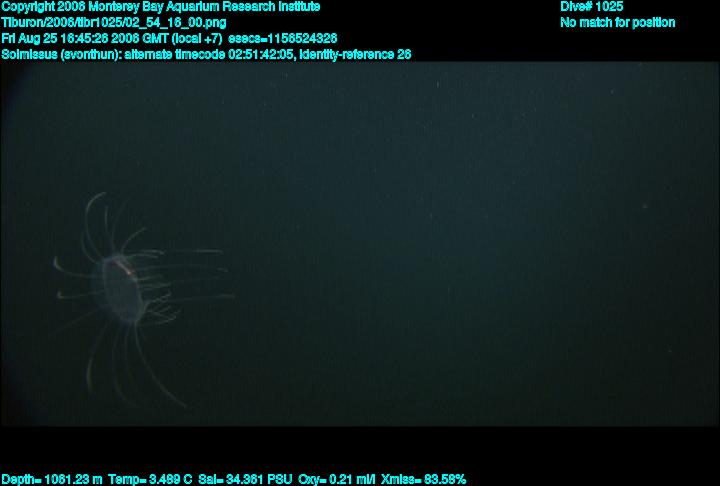This screenshot has width=720, height=486.
Task: Click the Monterey Bay Aquarium Research Institute copyright line
Action: (x=161, y=7)
